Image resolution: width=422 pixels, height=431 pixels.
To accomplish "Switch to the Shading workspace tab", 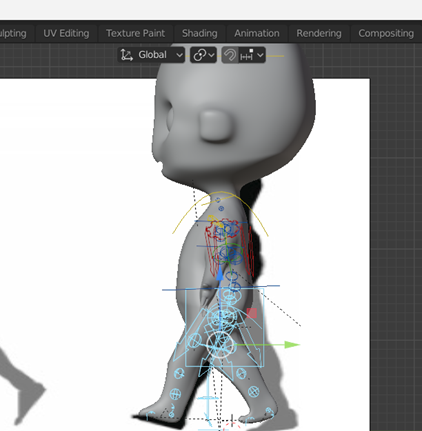I will tap(199, 33).
